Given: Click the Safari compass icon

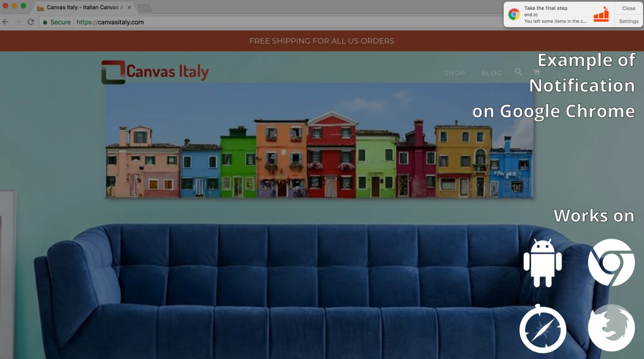Looking at the screenshot, I should point(542,329).
